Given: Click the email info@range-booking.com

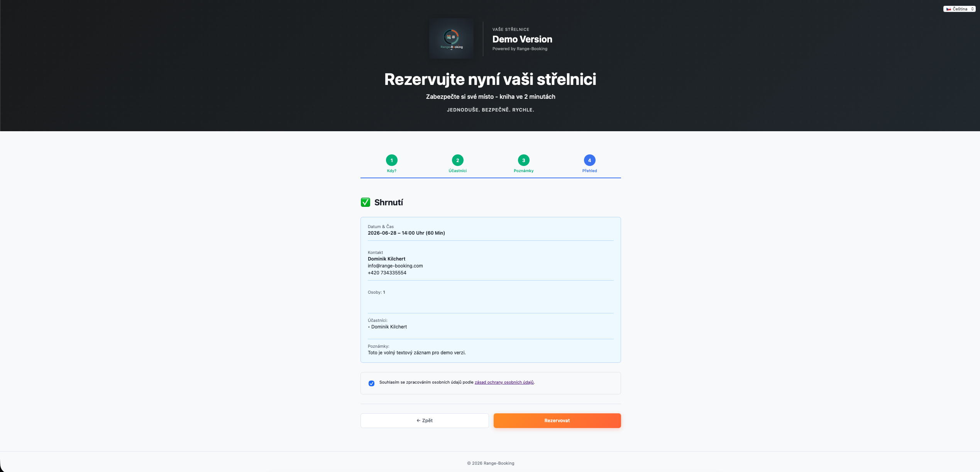Looking at the screenshot, I should (395, 266).
